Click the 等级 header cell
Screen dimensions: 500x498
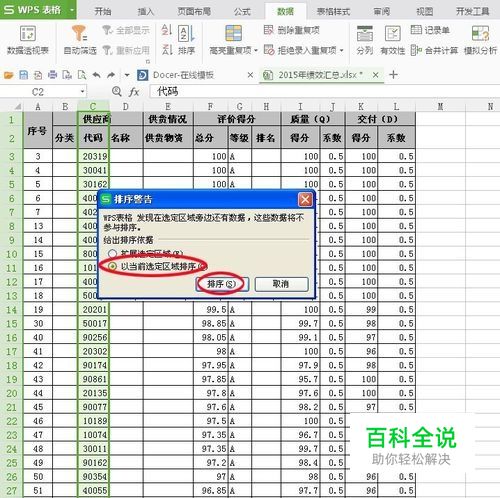tap(240, 138)
